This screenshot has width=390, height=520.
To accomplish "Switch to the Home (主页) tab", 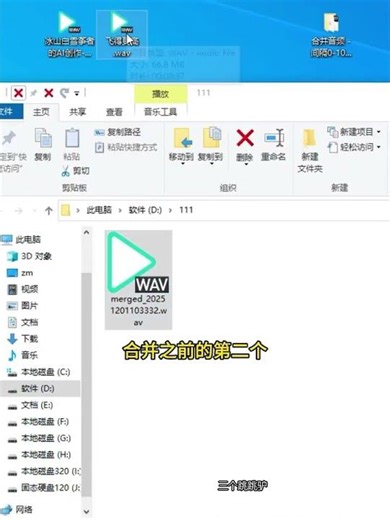I will [x=41, y=112].
